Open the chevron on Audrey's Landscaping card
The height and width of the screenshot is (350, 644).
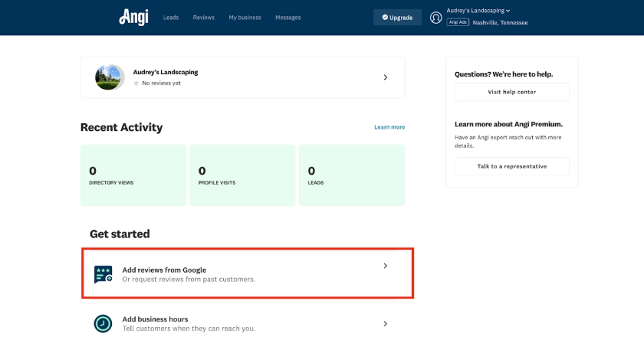click(385, 77)
